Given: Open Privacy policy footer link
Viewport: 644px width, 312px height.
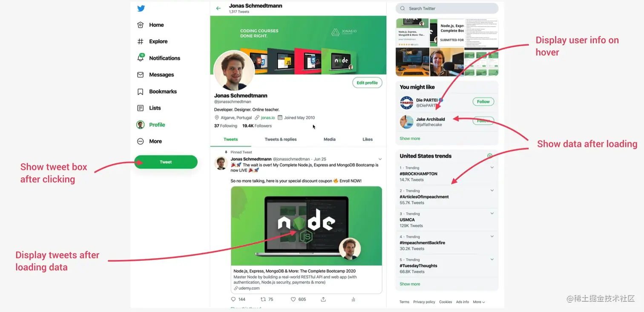Looking at the screenshot, I should 424,302.
